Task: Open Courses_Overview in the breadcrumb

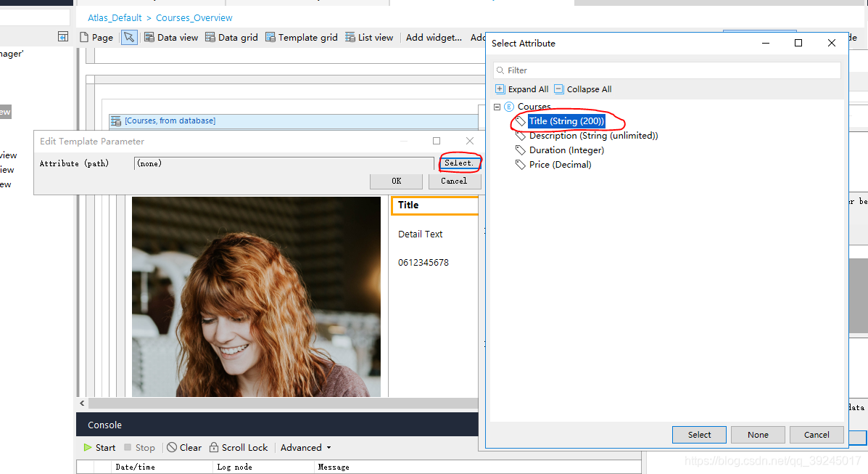Action: pyautogui.click(x=194, y=17)
